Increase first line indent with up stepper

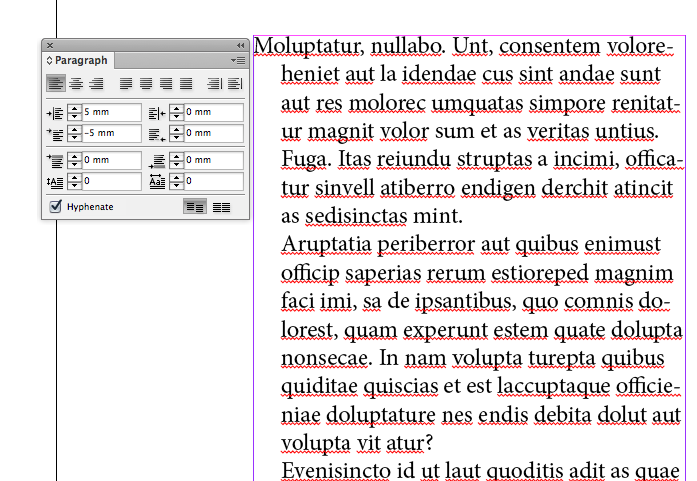tap(75, 129)
